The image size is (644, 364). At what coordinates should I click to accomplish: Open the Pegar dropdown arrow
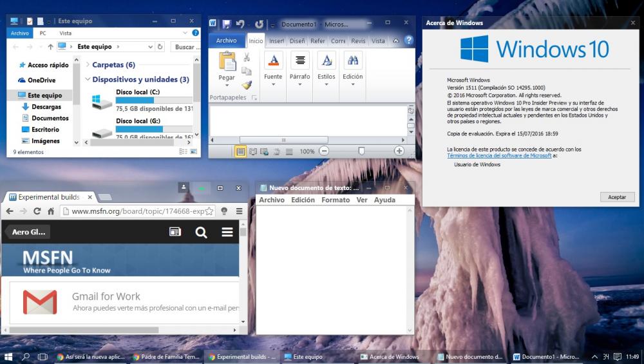[x=227, y=85]
